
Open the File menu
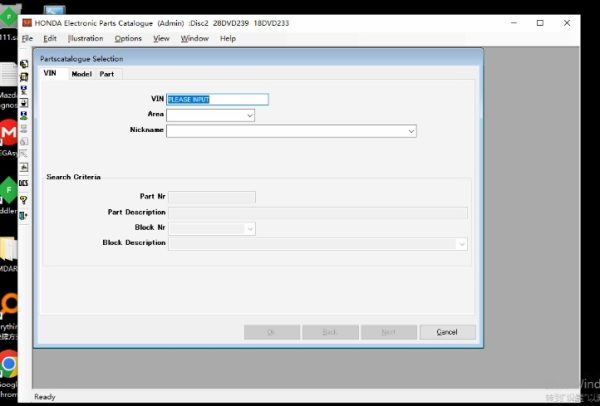[x=27, y=38]
